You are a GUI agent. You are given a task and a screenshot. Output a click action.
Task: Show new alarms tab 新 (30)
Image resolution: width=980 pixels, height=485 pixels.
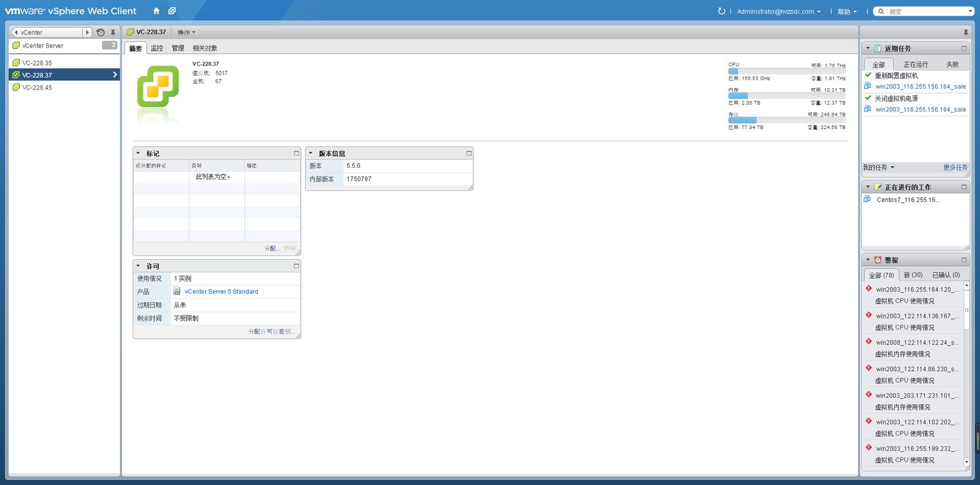point(913,275)
